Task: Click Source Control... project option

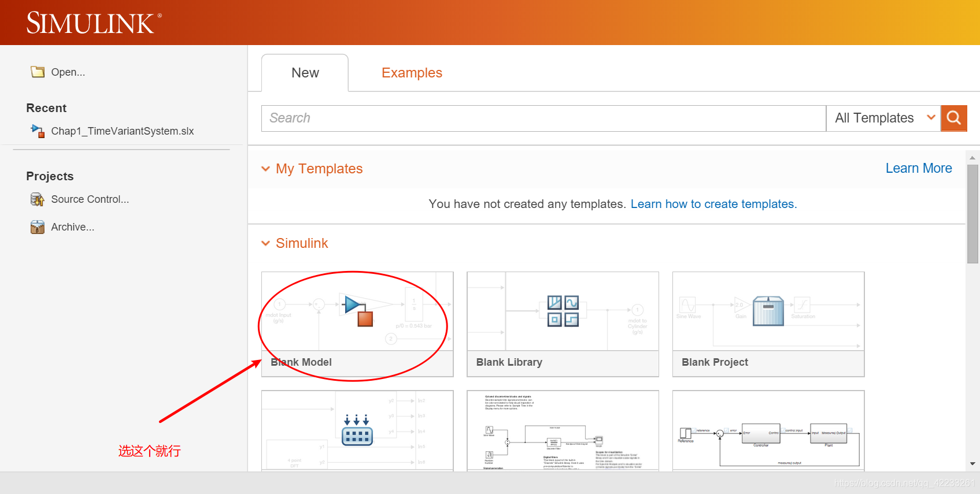Action: (x=90, y=199)
